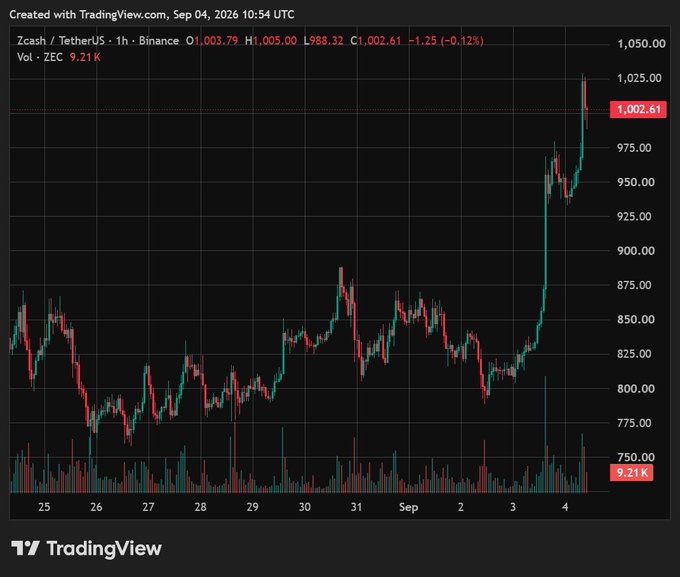Click the 1h interval label in the legend

122,41
